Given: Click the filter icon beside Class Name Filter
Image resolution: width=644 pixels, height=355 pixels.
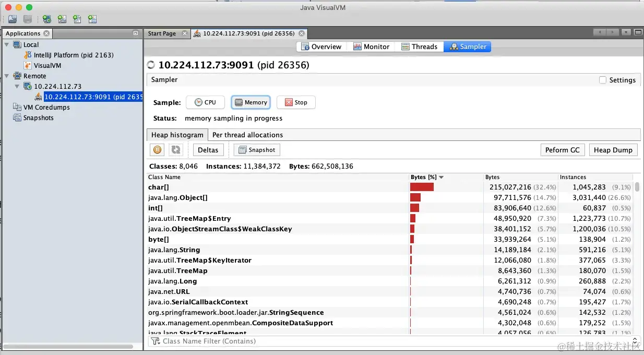Looking at the screenshot, I should pyautogui.click(x=155, y=341).
